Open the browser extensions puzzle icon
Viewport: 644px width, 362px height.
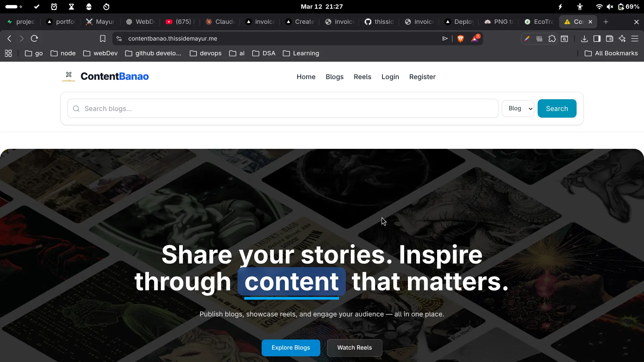click(552, 39)
